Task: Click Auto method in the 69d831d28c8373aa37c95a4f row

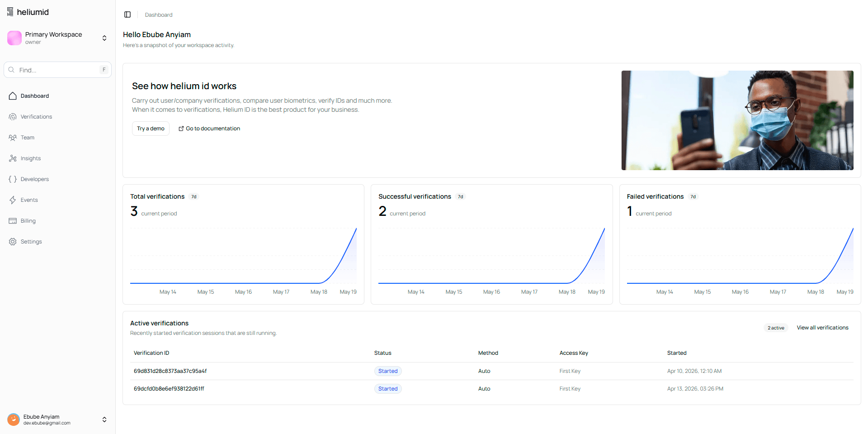Action: click(484, 371)
